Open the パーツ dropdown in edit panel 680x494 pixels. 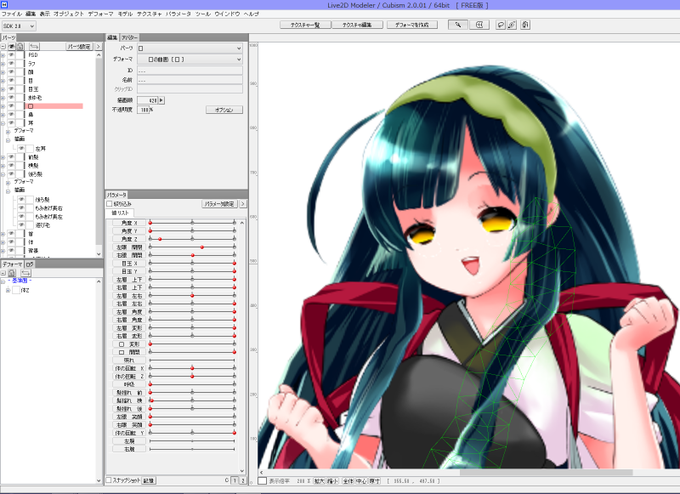pos(190,48)
